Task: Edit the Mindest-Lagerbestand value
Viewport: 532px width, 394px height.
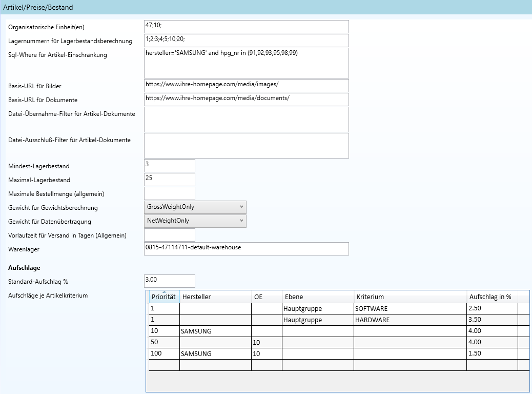Action: (170, 166)
